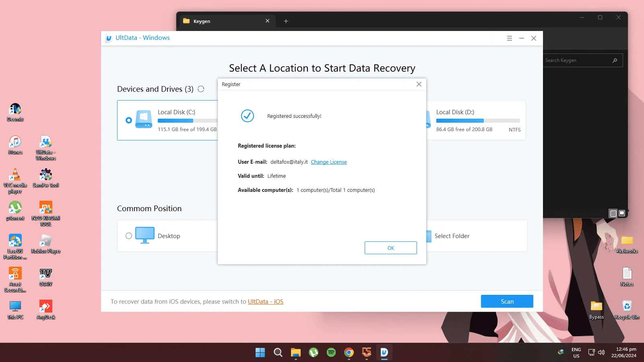Choose the Select Folder option
Viewport: 644px width, 362px height.
pyautogui.click(x=477, y=236)
